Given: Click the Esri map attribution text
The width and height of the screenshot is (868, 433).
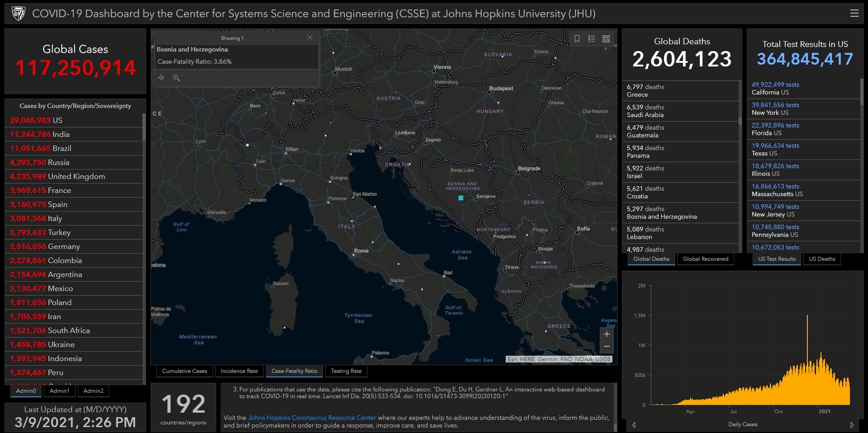Looking at the screenshot, I should tap(559, 359).
